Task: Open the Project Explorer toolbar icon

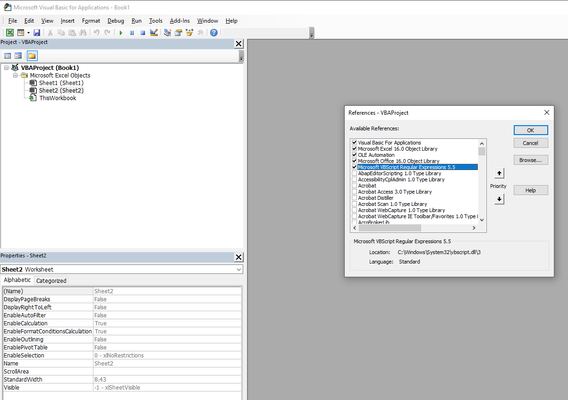Action: coord(167,33)
